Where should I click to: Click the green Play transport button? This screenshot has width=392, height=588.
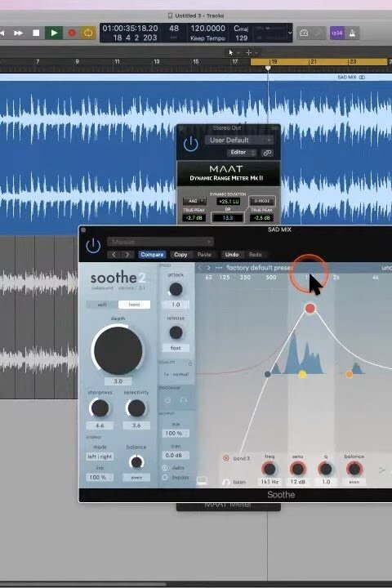tap(54, 33)
